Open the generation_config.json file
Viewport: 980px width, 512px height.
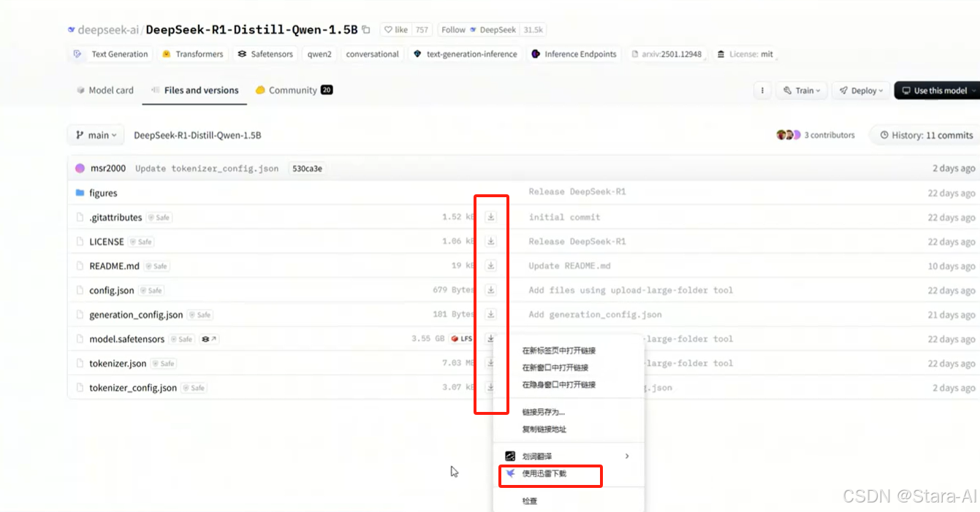[x=136, y=315]
